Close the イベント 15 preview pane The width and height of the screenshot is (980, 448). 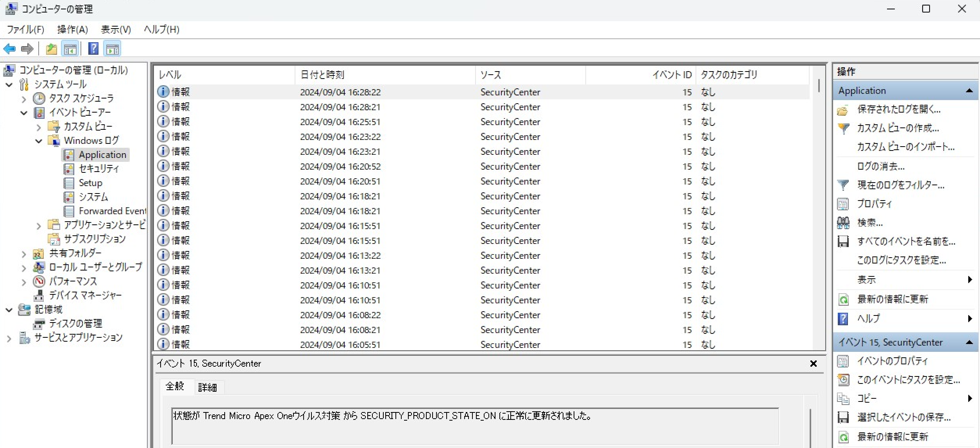pyautogui.click(x=814, y=363)
